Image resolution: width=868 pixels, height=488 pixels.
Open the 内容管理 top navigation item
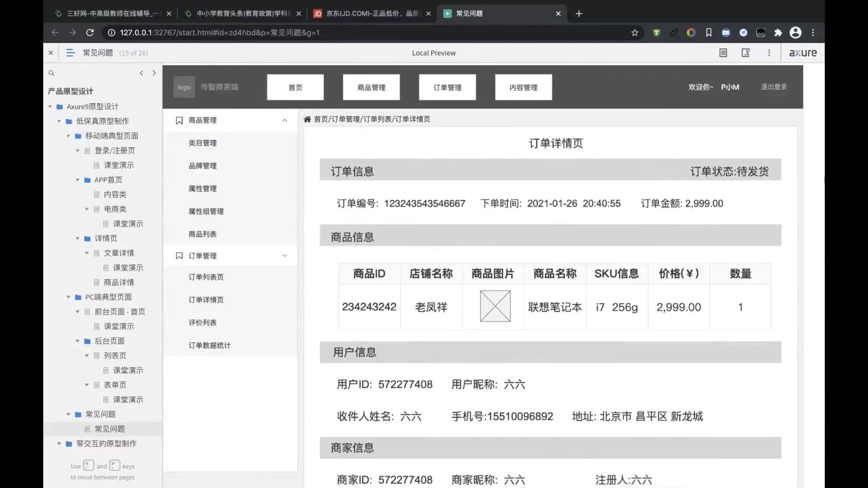coord(523,87)
